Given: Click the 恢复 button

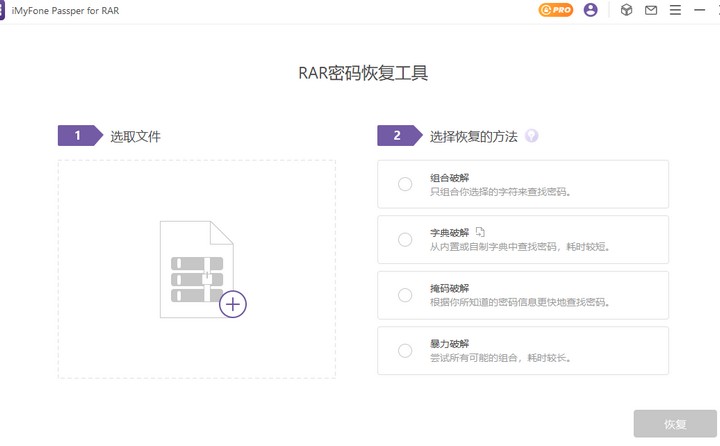Looking at the screenshot, I should (675, 423).
